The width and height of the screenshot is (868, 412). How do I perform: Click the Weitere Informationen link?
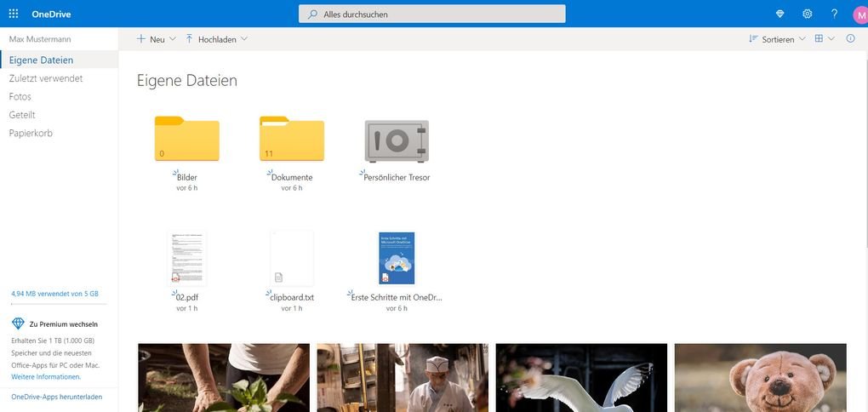pos(46,376)
